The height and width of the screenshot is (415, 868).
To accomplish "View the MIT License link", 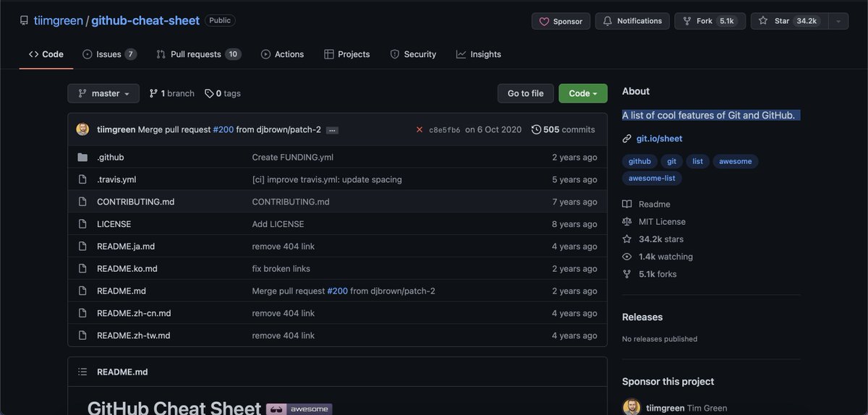I will tap(654, 222).
